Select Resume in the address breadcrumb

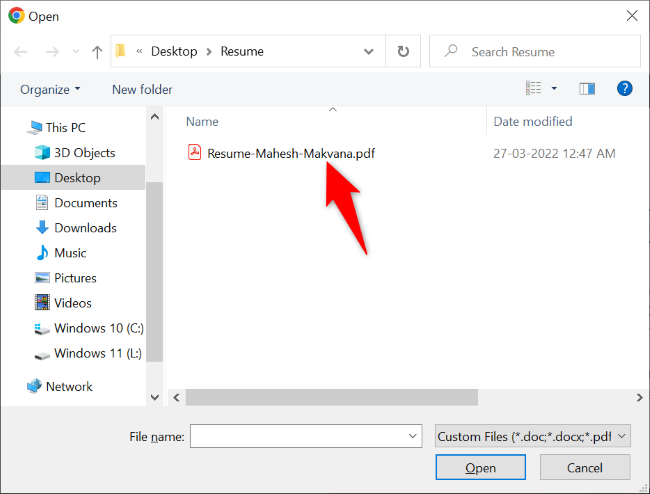pos(242,51)
